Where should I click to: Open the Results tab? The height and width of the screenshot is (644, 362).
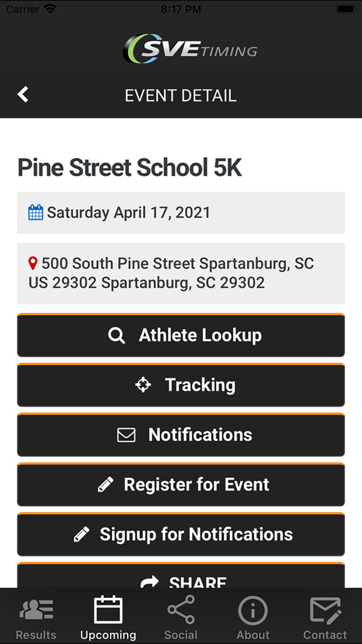[x=36, y=618]
